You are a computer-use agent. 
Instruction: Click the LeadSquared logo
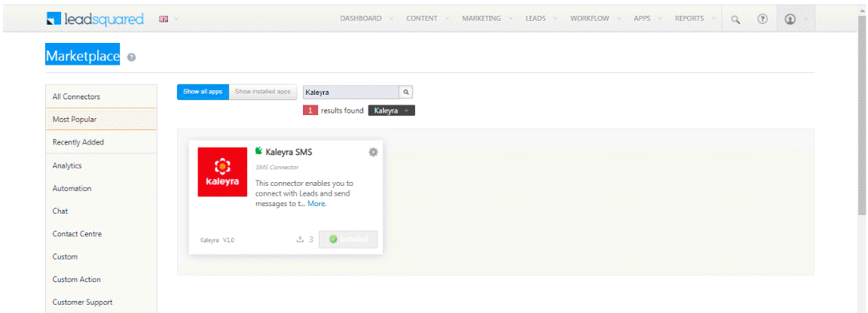click(x=95, y=19)
